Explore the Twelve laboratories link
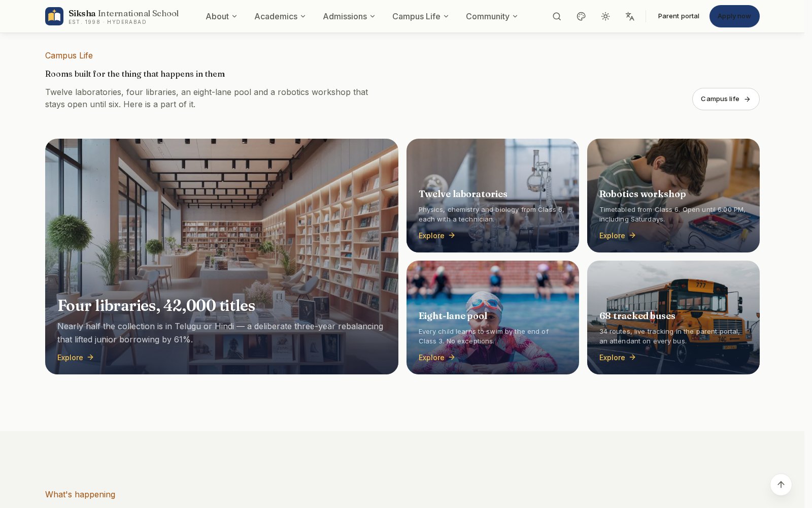The height and width of the screenshot is (508, 812). click(436, 236)
